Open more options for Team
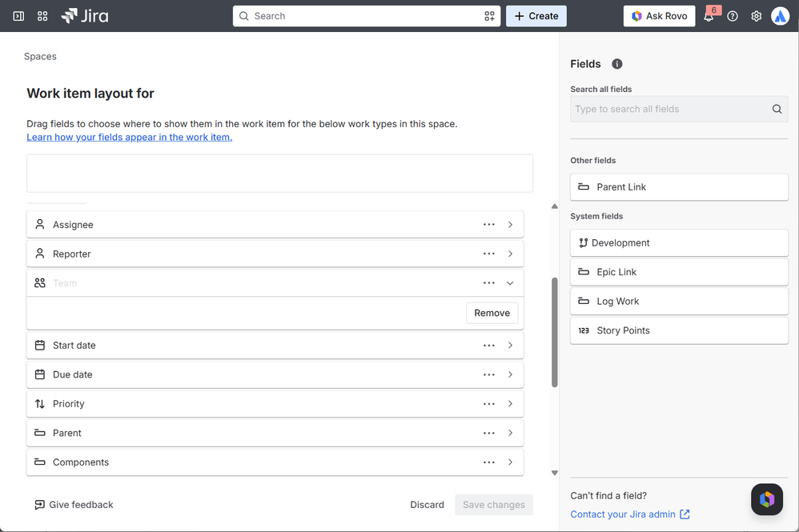799x532 pixels. [489, 283]
